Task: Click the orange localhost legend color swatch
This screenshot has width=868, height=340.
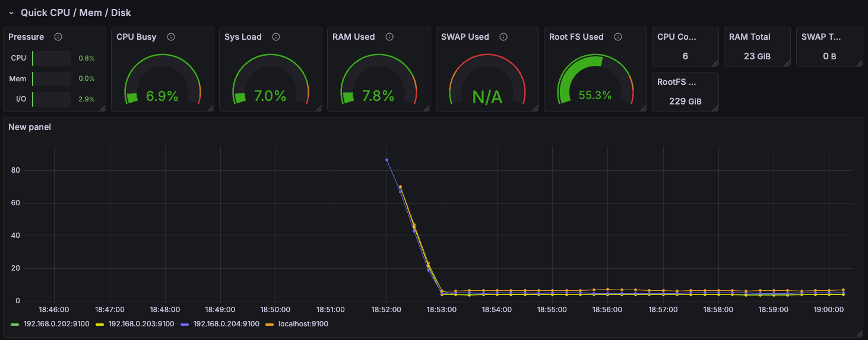Action: (x=270, y=324)
